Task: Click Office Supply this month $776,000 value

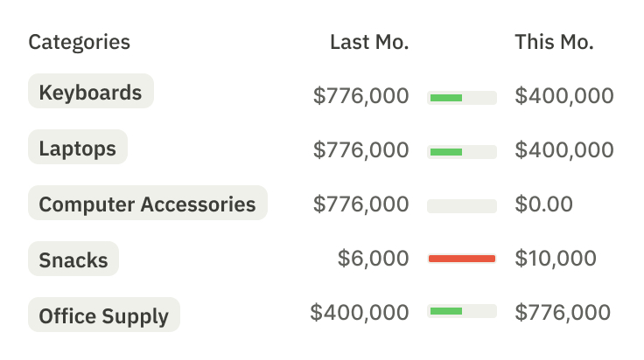Action: 563,312
